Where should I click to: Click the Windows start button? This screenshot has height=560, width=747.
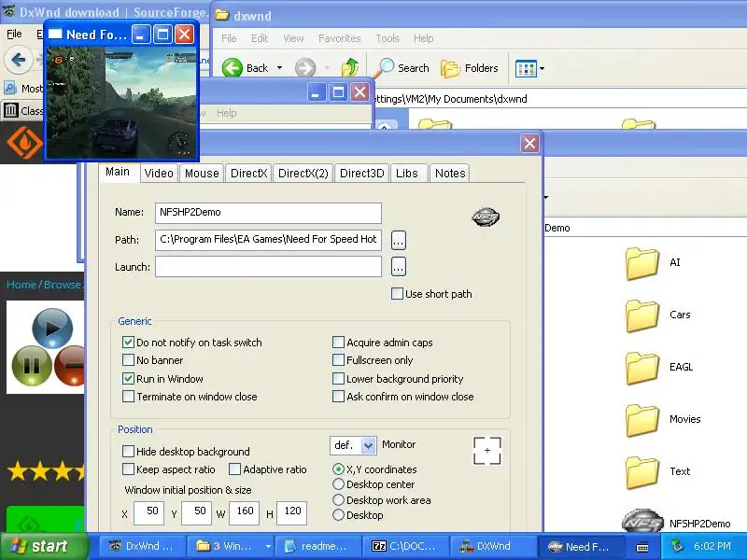click(44, 546)
